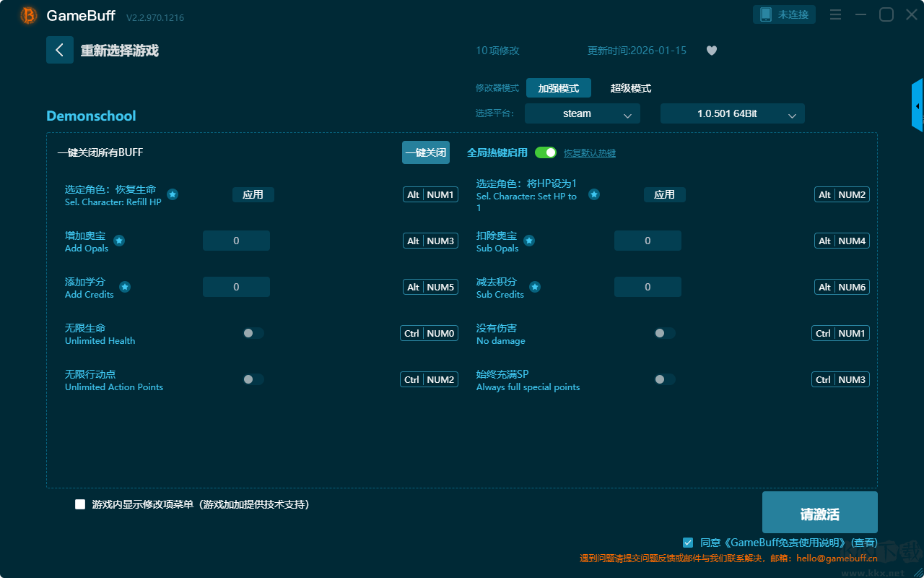Enable the No damage toggle
Image resolution: width=924 pixels, height=578 pixels.
click(664, 333)
